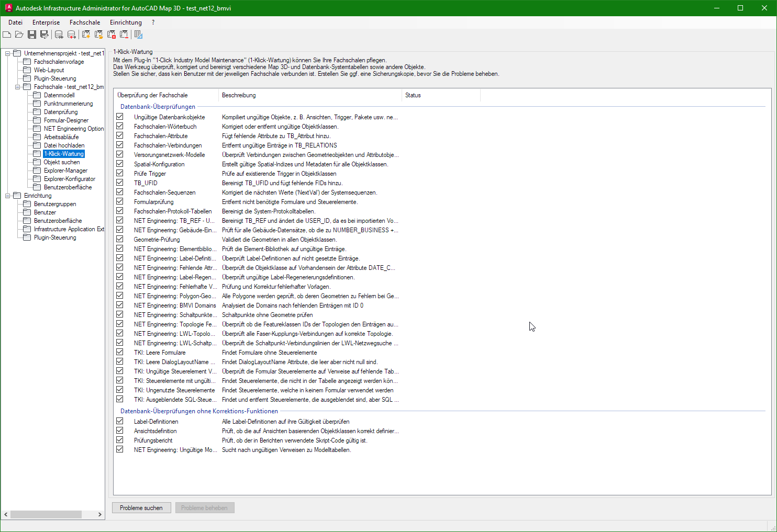Toggle the Fachschalen-Wörterbuch checkbox
The width and height of the screenshot is (777, 532).
[x=120, y=126]
